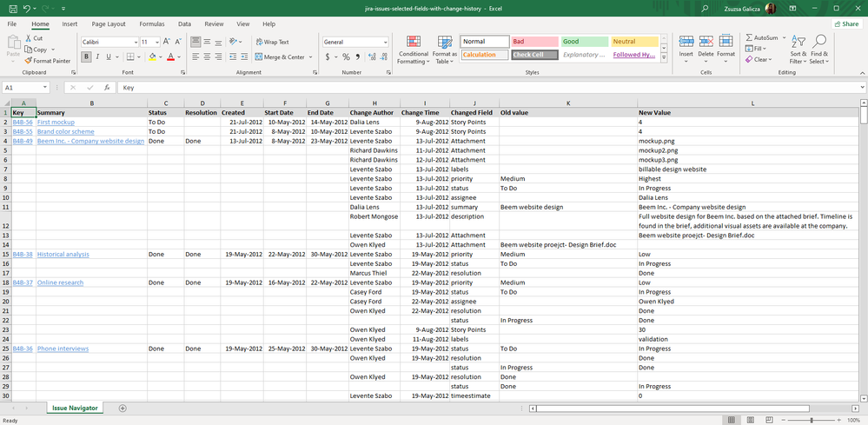
Task: Open Conditional Formatting menu
Action: [414, 50]
